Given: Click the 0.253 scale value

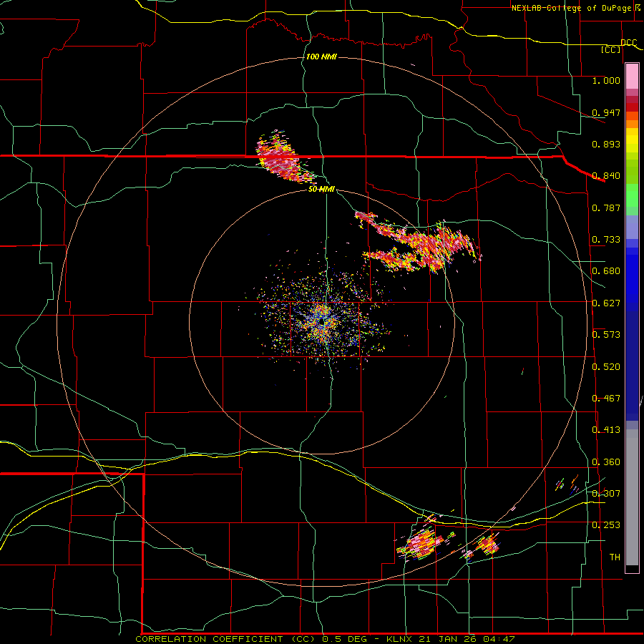Looking at the screenshot, I should click(x=606, y=525).
